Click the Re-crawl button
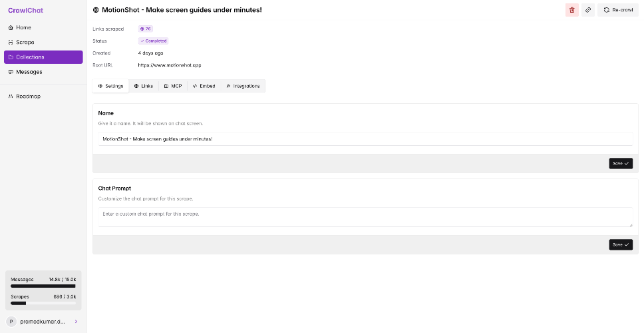 (618, 10)
